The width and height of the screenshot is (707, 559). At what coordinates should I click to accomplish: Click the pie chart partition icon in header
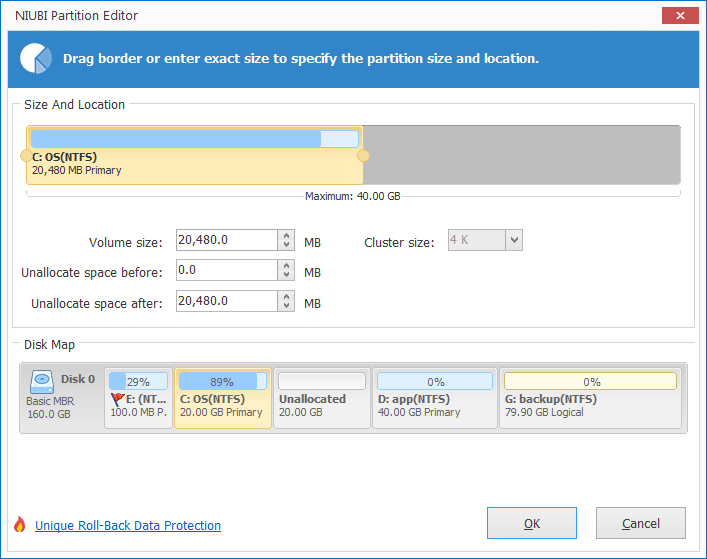tap(36, 59)
